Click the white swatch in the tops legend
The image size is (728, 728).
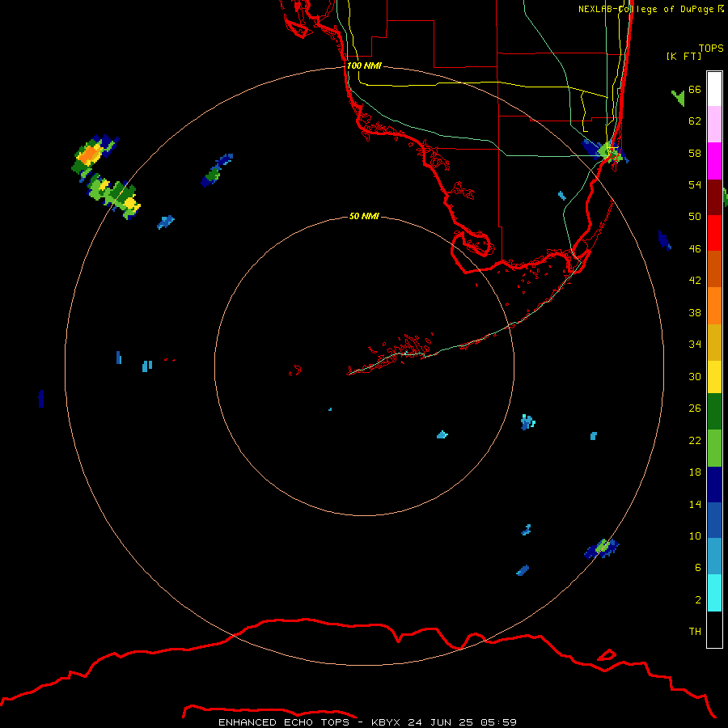[x=714, y=89]
